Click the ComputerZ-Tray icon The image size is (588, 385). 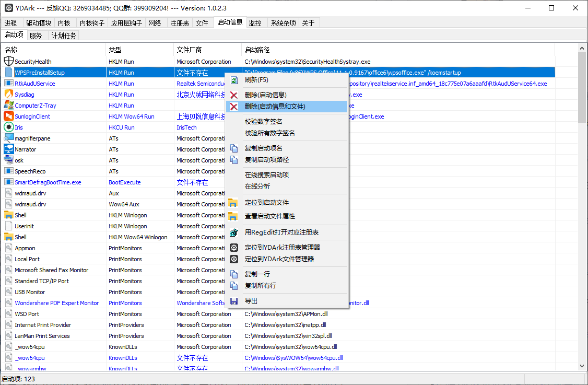(9, 106)
